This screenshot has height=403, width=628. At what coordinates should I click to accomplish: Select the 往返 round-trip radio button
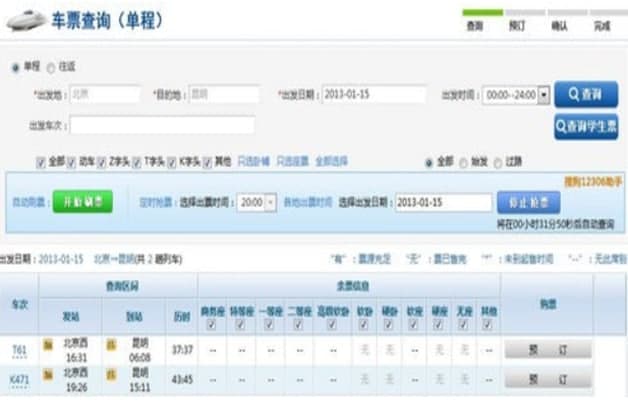click(x=50, y=68)
